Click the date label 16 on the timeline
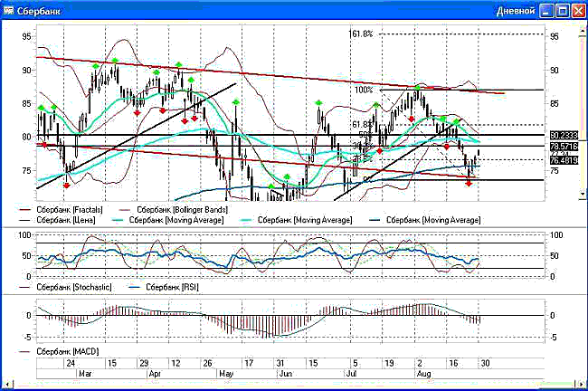 pos(453,363)
